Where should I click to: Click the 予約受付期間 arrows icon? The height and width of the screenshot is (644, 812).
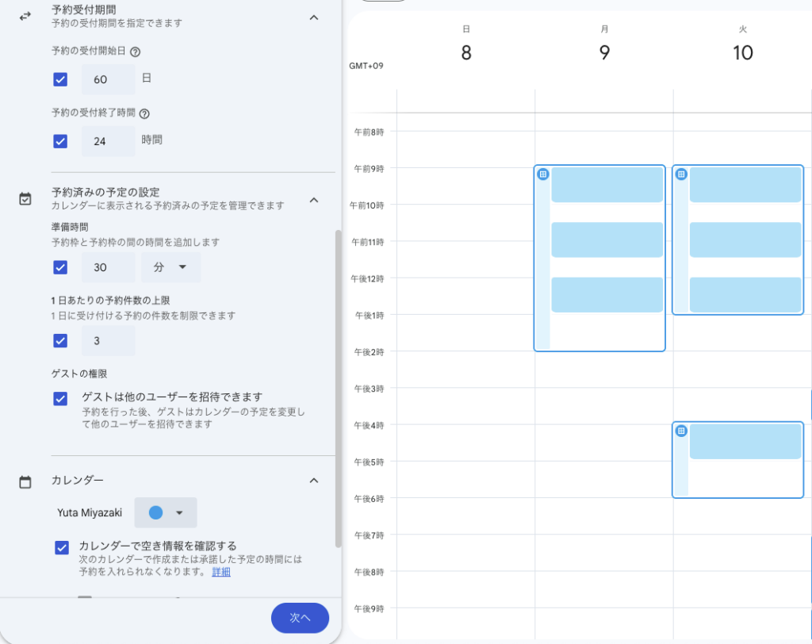click(25, 17)
